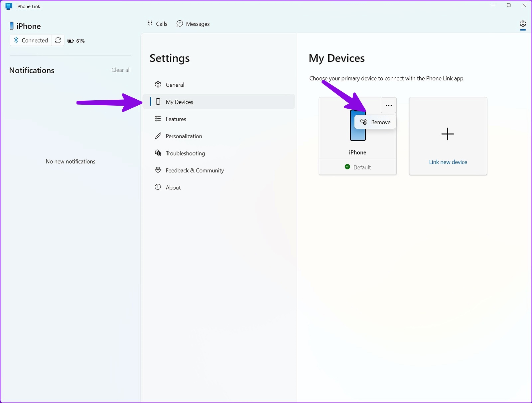Viewport: 532px width, 403px height.
Task: Click the iPhone name at top left
Action: pos(29,26)
